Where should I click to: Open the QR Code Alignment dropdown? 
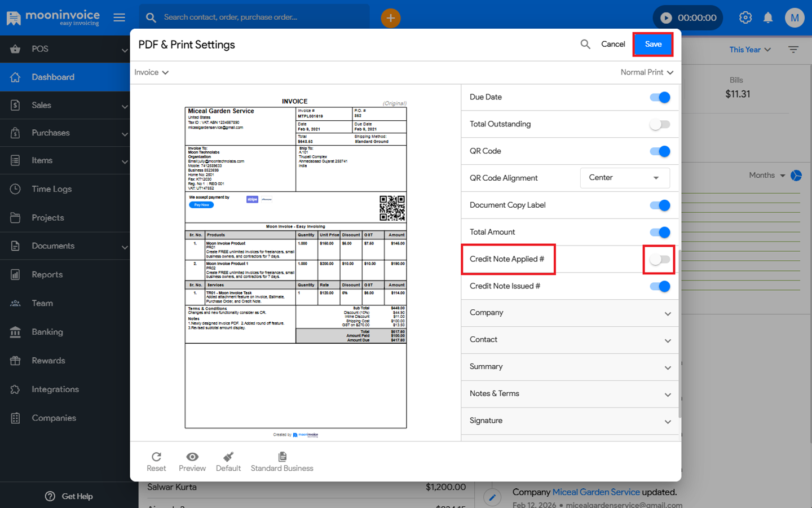[x=624, y=178]
